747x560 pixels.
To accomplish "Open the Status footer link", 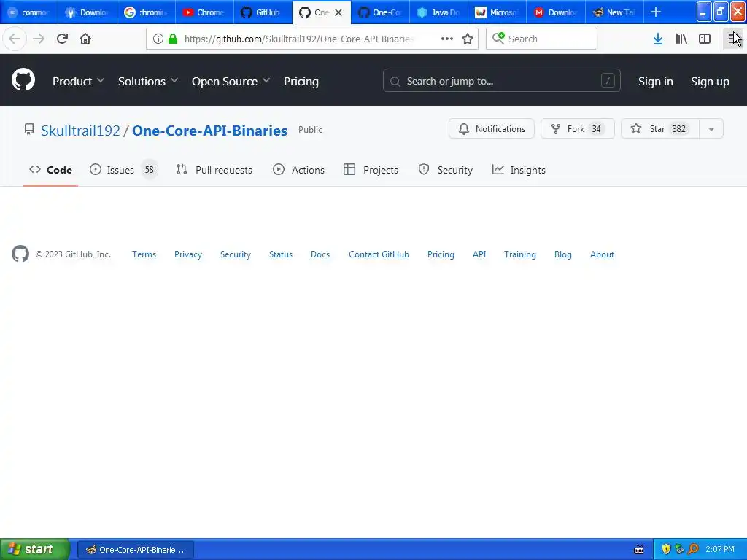I will (281, 254).
